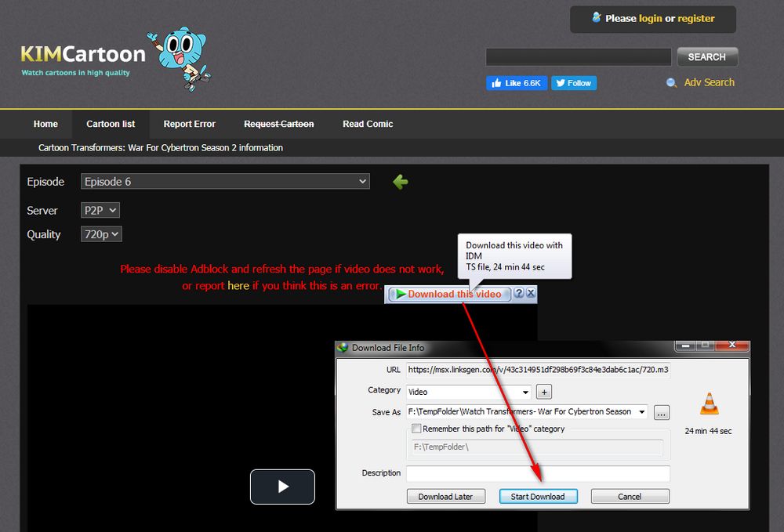This screenshot has height=532, width=784.
Task: Click the 'here' report link
Action: click(238, 286)
